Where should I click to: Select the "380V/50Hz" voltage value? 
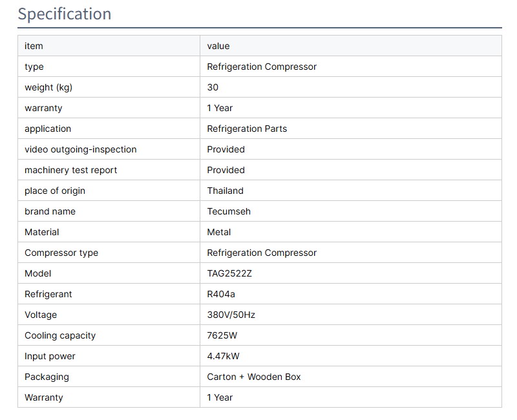coord(231,315)
